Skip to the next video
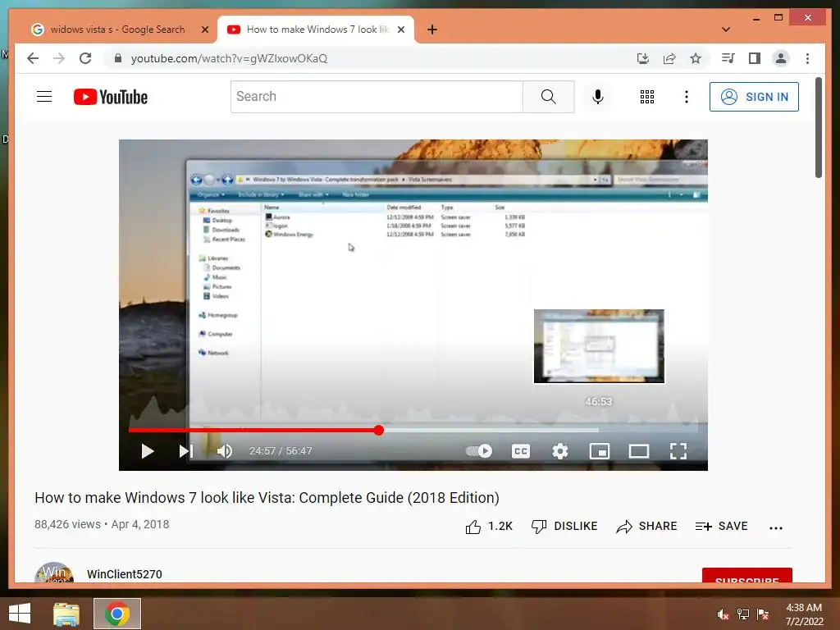Image resolution: width=840 pixels, height=630 pixels. click(x=186, y=451)
